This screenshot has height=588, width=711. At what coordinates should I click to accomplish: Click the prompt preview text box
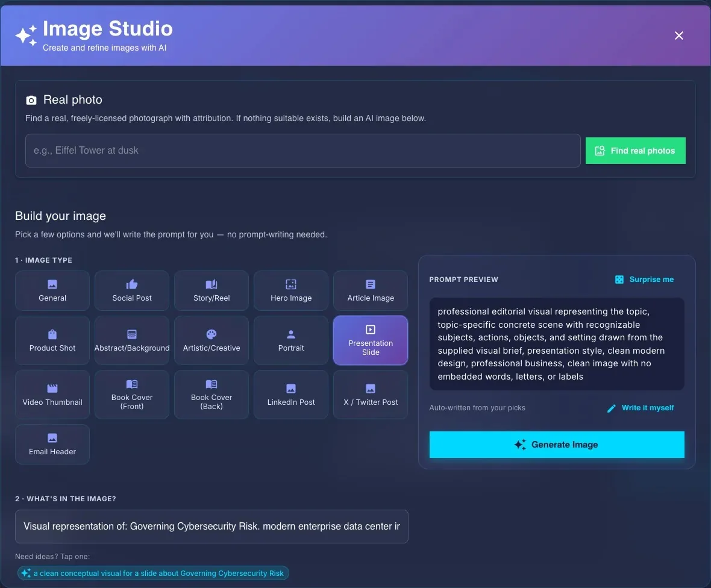pyautogui.click(x=556, y=344)
